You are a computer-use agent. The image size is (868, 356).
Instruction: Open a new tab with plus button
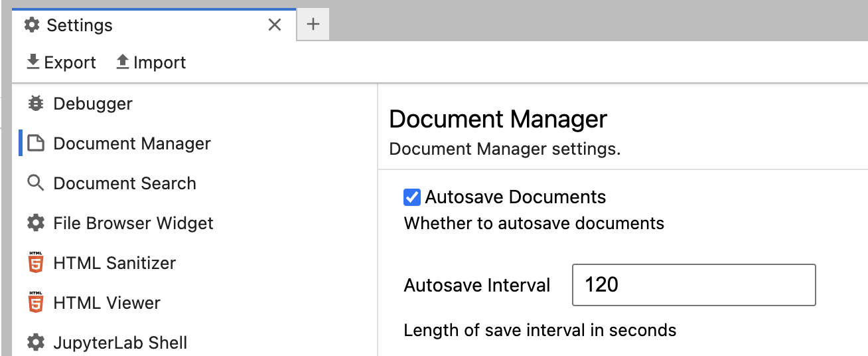(x=313, y=25)
